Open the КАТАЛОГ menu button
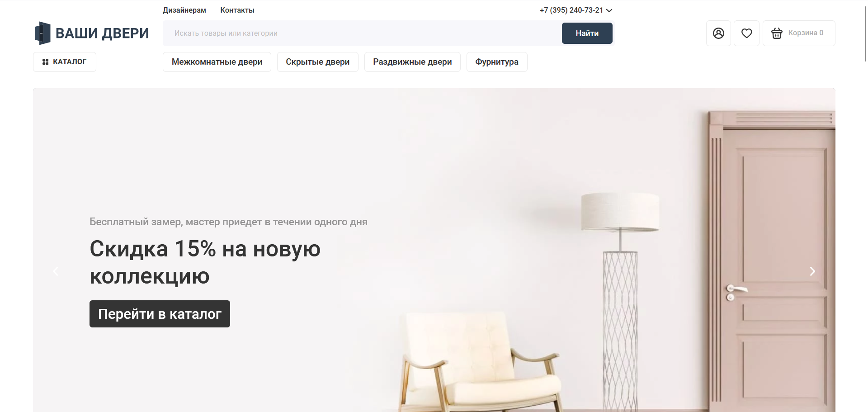The height and width of the screenshot is (412, 868). tap(65, 62)
